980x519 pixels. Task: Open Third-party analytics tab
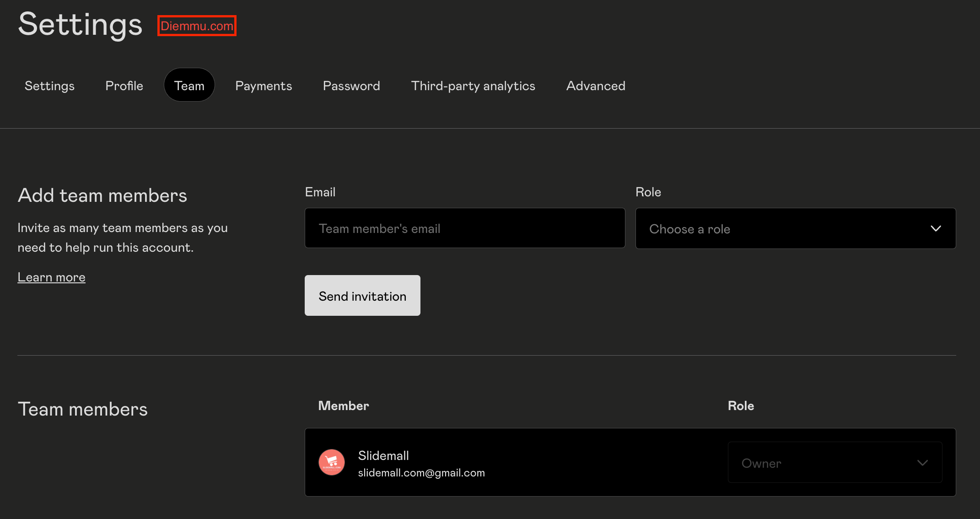point(473,86)
